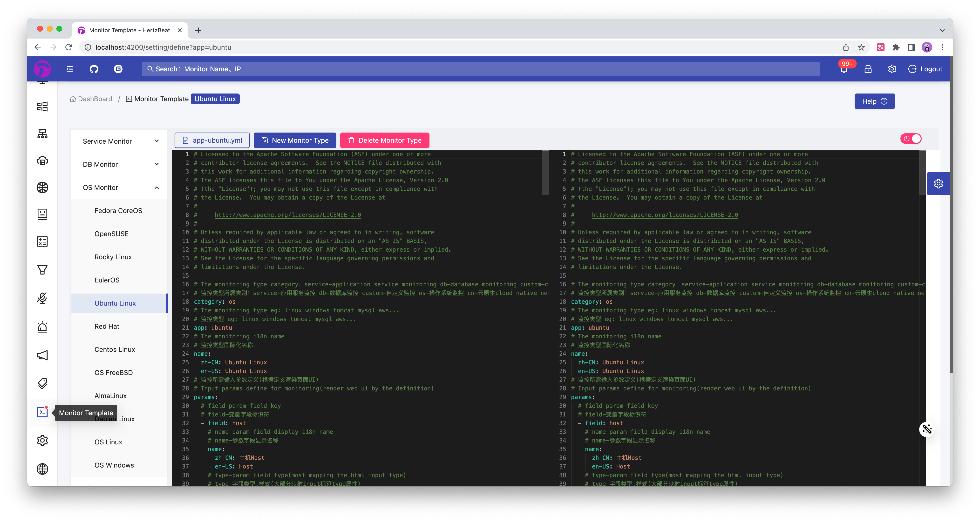Open notifications bell with 99+ badge

point(844,69)
